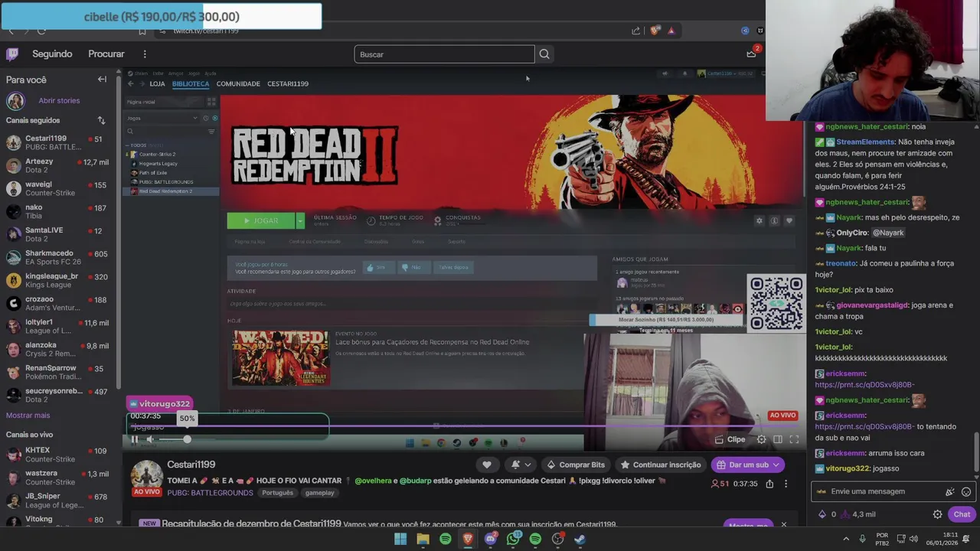The image size is (980, 551).
Task: Select BIBLIOTECA tab in streamed Steam
Action: tap(191, 83)
